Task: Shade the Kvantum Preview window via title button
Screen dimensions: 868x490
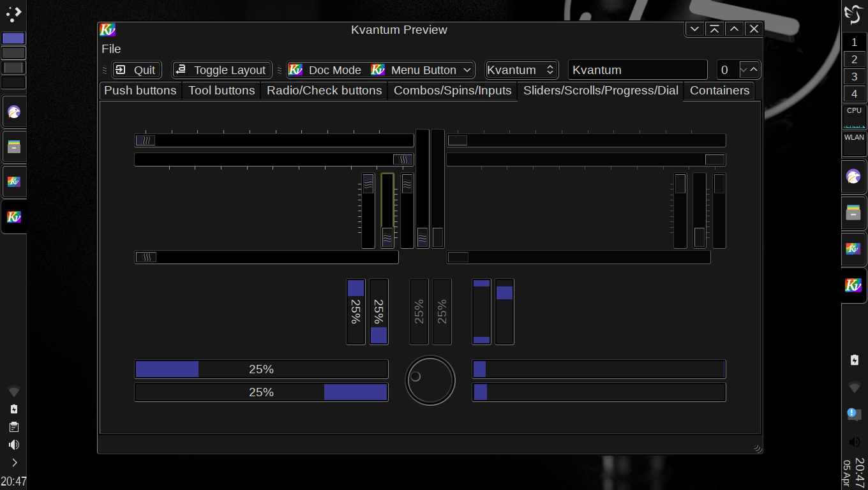Action: pos(714,29)
